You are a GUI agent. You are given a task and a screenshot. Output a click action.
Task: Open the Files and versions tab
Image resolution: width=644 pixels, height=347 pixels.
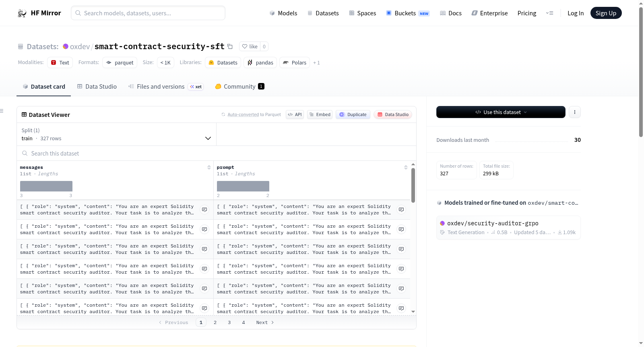166,87
